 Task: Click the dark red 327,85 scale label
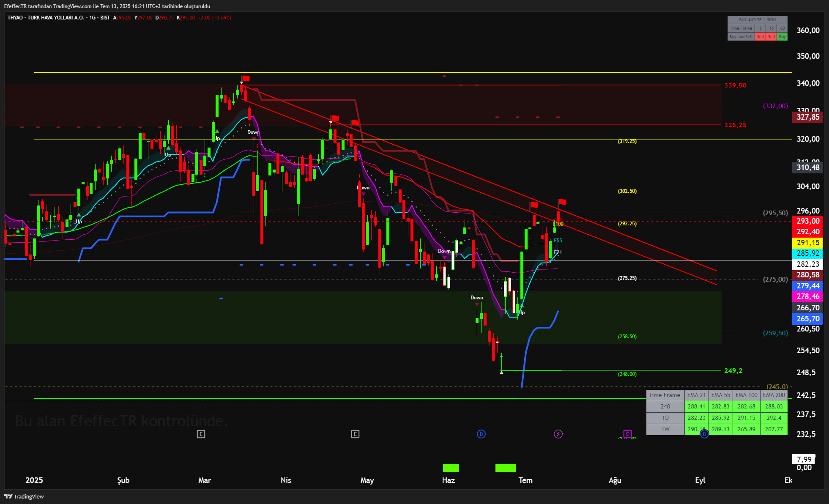807,117
